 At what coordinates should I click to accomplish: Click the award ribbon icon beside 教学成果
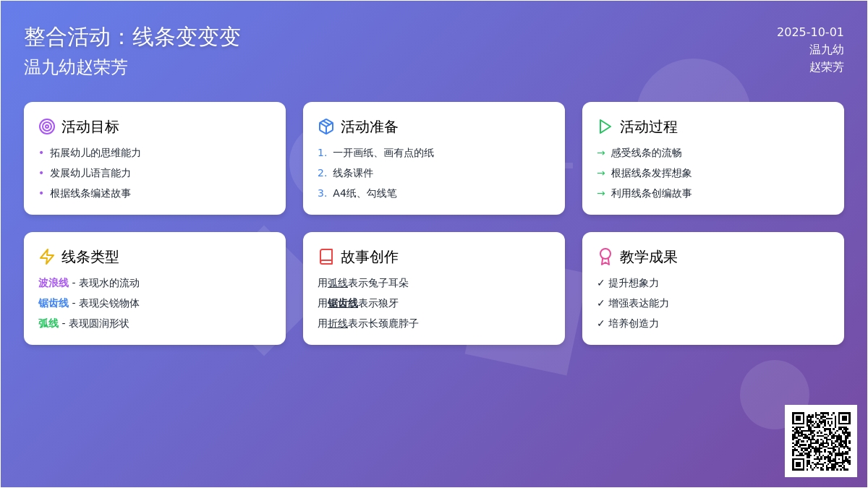605,257
